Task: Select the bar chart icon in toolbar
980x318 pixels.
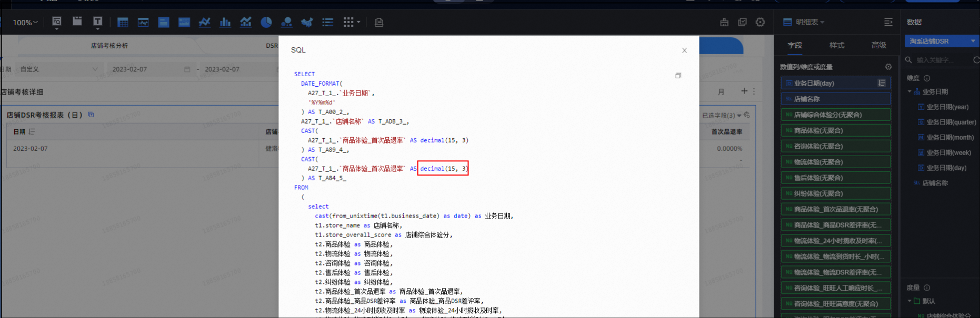Action: coord(225,22)
